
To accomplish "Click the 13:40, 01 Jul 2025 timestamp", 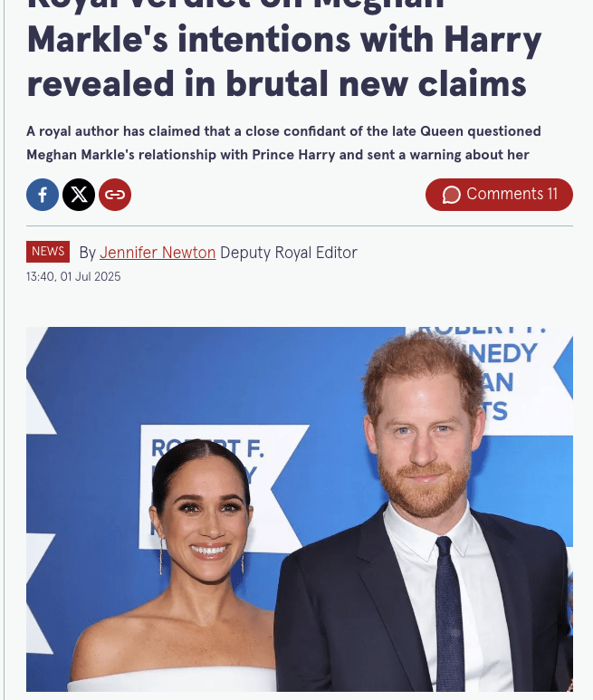I will point(73,277).
